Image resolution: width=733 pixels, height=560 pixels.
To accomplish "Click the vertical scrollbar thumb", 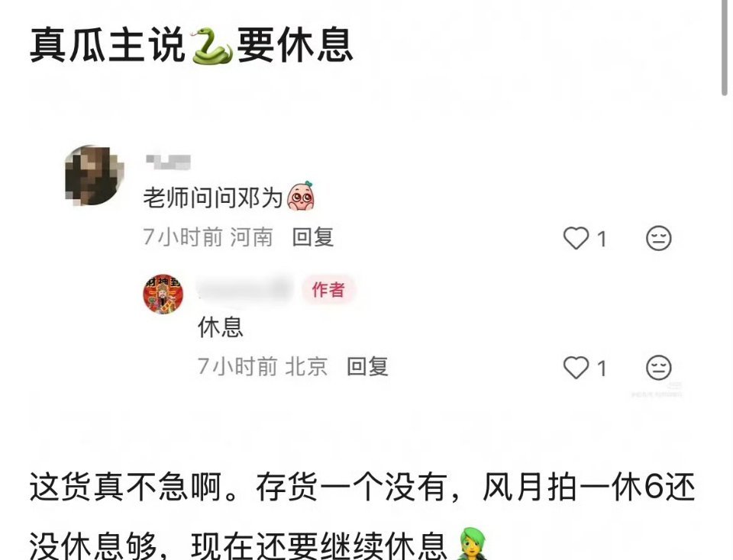I will [x=725, y=47].
